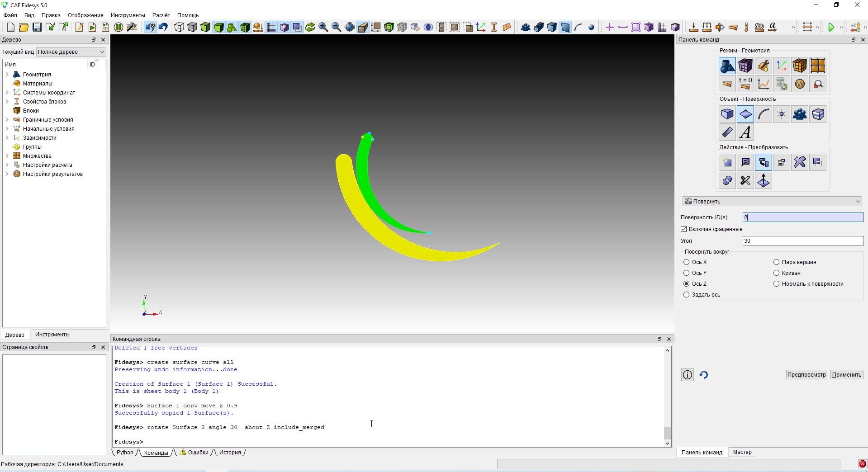Save the project with the floppy icon
The image size is (868, 472).
coord(37,28)
